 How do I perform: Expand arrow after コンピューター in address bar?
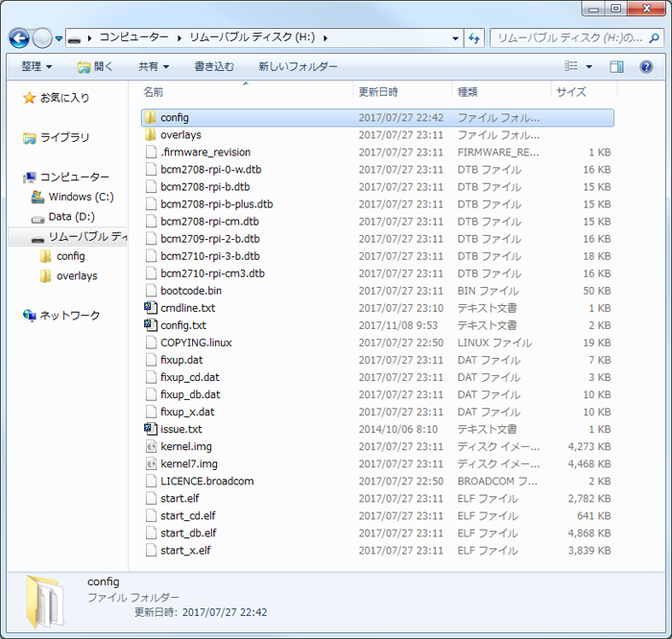(180, 38)
